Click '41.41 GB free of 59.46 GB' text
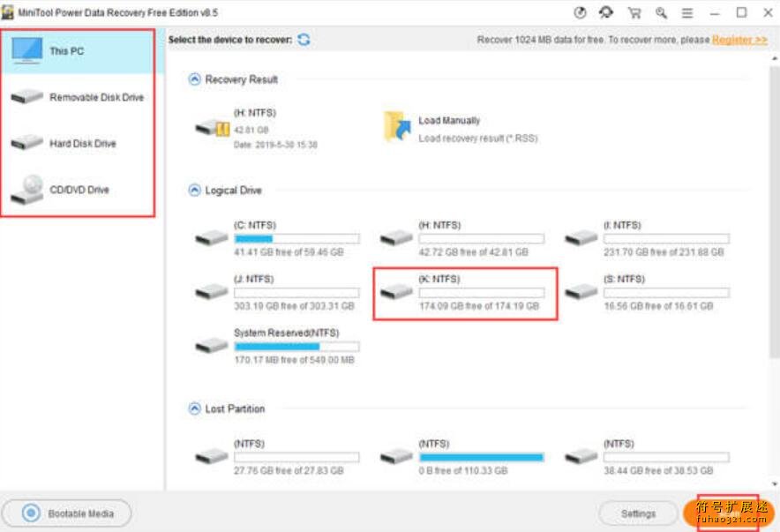Viewport: 780px width, 532px height. click(289, 252)
